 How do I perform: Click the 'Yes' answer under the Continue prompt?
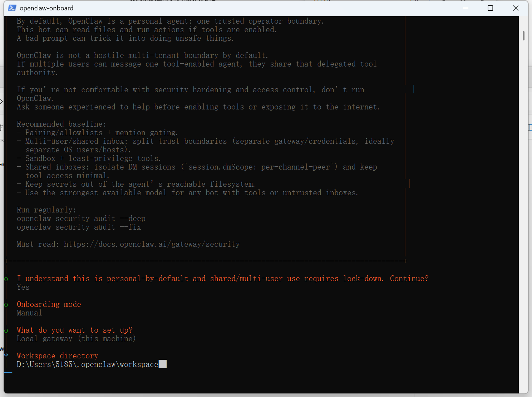click(x=23, y=287)
